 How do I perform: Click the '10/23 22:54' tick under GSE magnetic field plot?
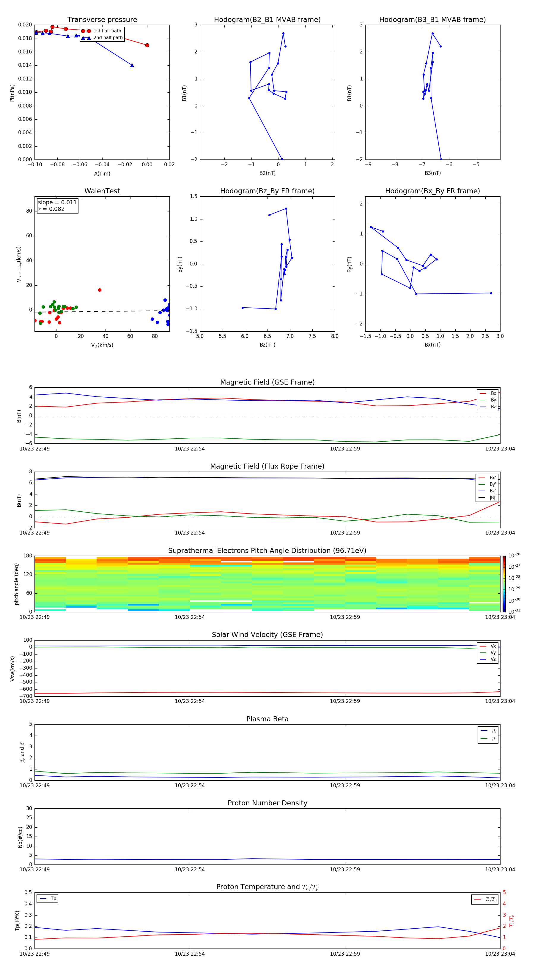[x=190, y=449]
